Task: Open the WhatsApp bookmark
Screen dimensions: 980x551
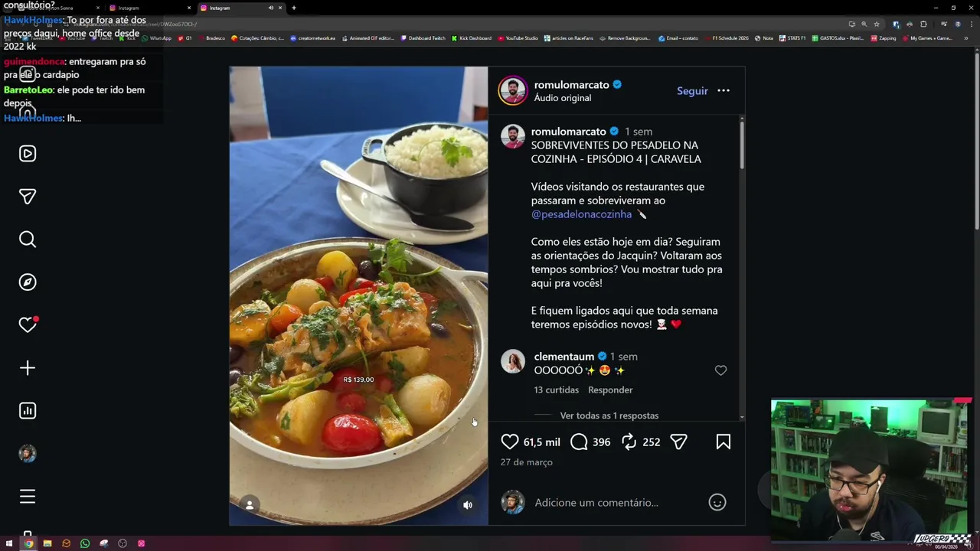Action: [x=157, y=38]
